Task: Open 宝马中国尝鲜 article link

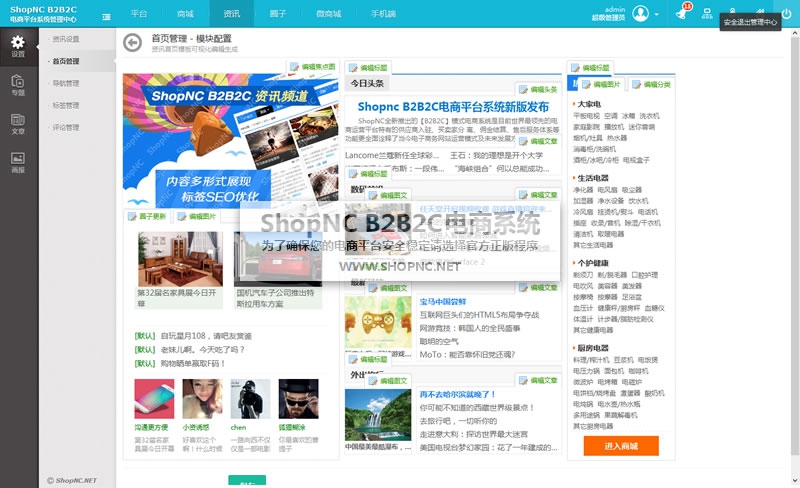Action: 443,302
